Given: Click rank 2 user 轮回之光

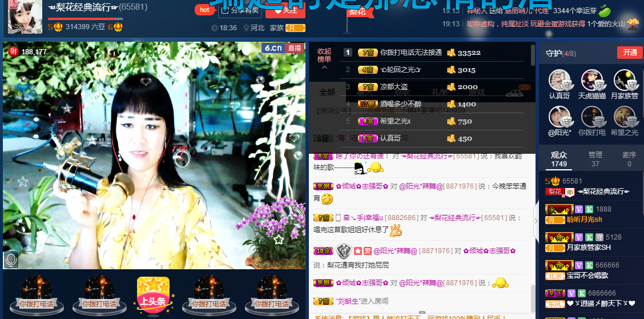Looking at the screenshot, I should tap(400, 70).
